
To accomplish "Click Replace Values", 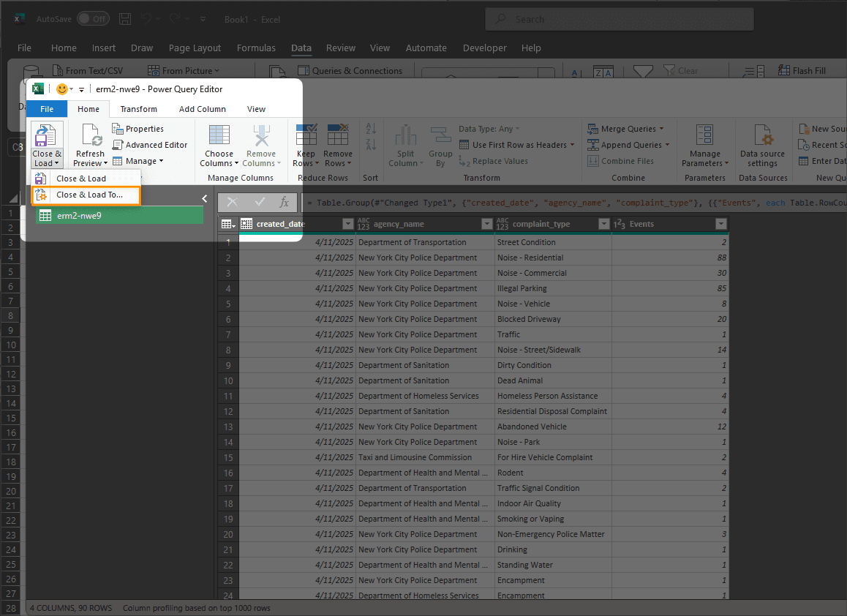I will click(x=493, y=161).
